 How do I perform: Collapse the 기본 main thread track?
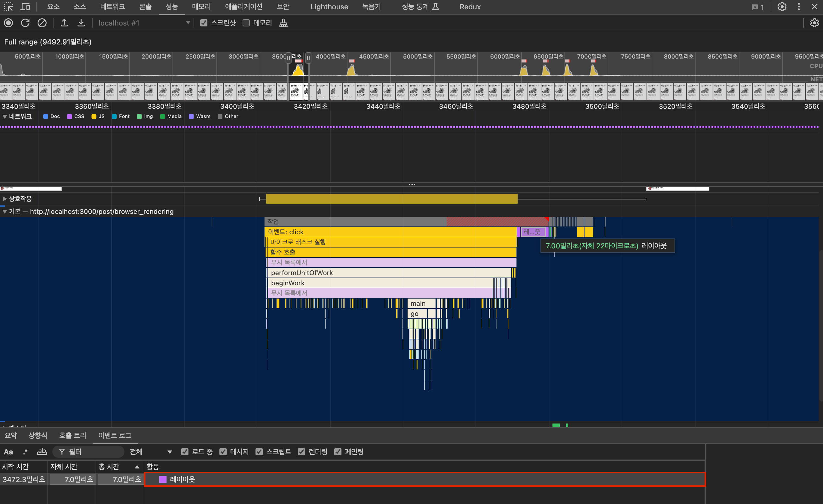[x=5, y=211]
